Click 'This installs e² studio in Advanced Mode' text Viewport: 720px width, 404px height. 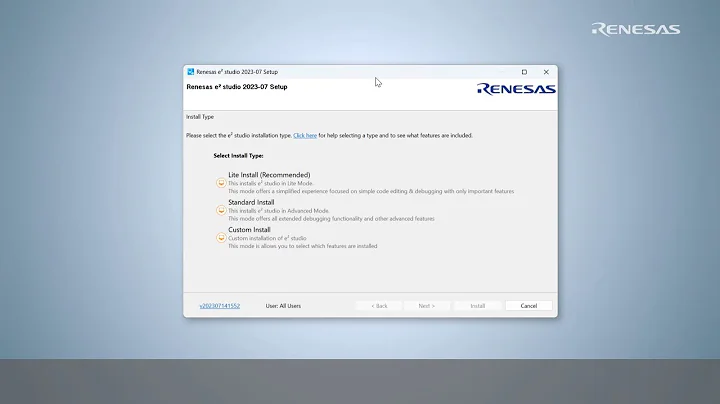point(279,211)
